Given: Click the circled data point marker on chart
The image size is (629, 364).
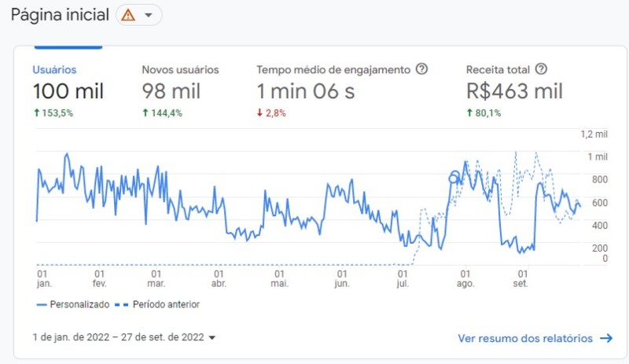Looking at the screenshot, I should click(x=454, y=177).
